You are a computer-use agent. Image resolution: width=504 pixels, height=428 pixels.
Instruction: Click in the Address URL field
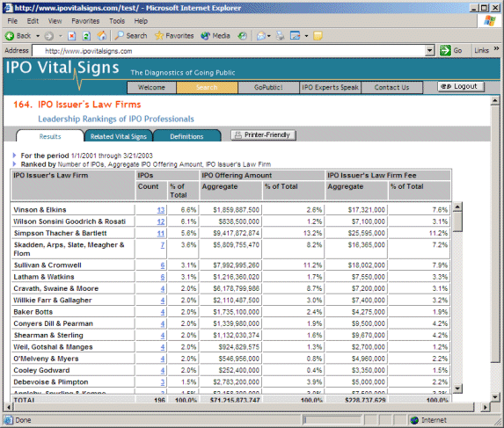[x=229, y=51]
